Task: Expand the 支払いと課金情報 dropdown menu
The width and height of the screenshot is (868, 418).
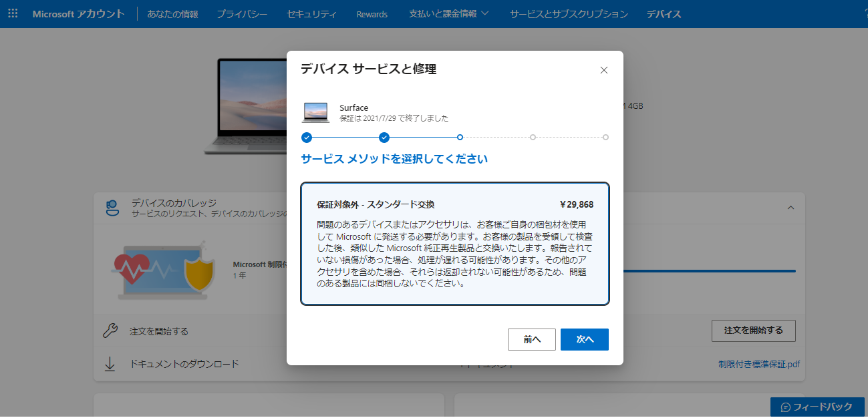Action: coord(448,14)
